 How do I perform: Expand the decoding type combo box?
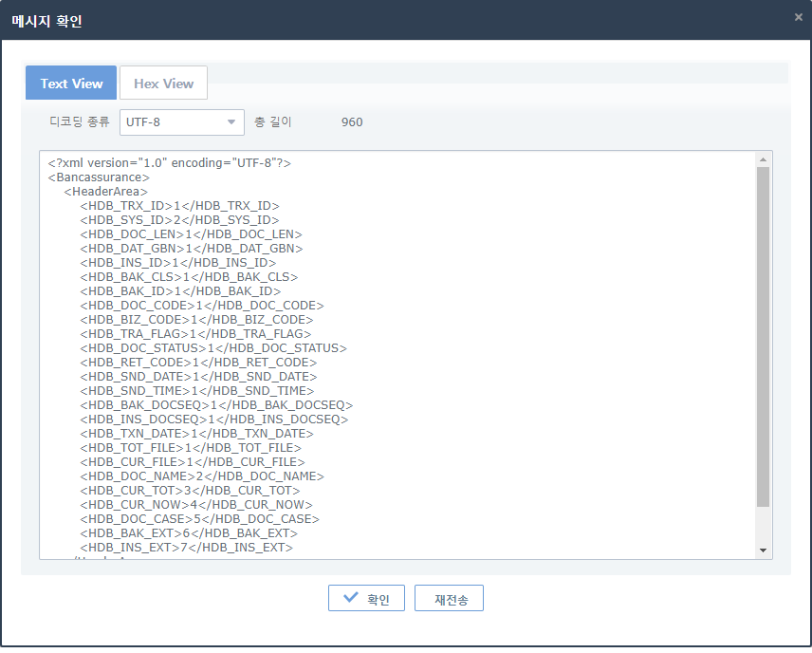(x=181, y=122)
